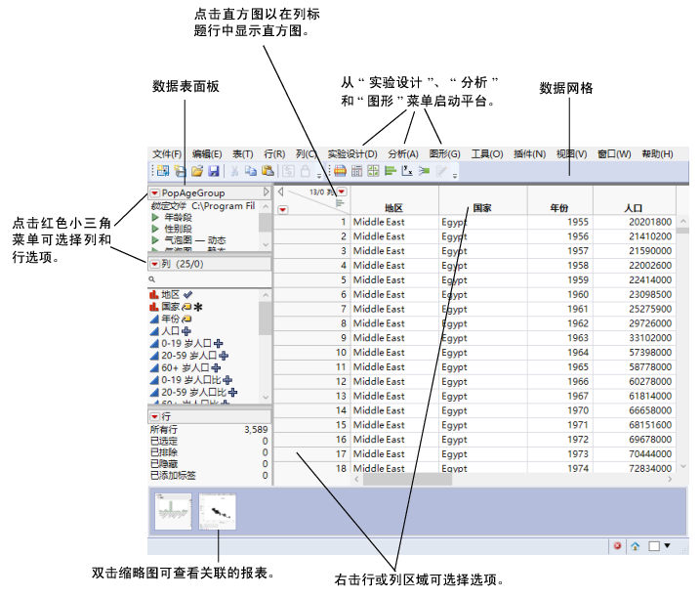Open the 文件(F) menu
The width and height of the screenshot is (700, 597).
[x=167, y=154]
